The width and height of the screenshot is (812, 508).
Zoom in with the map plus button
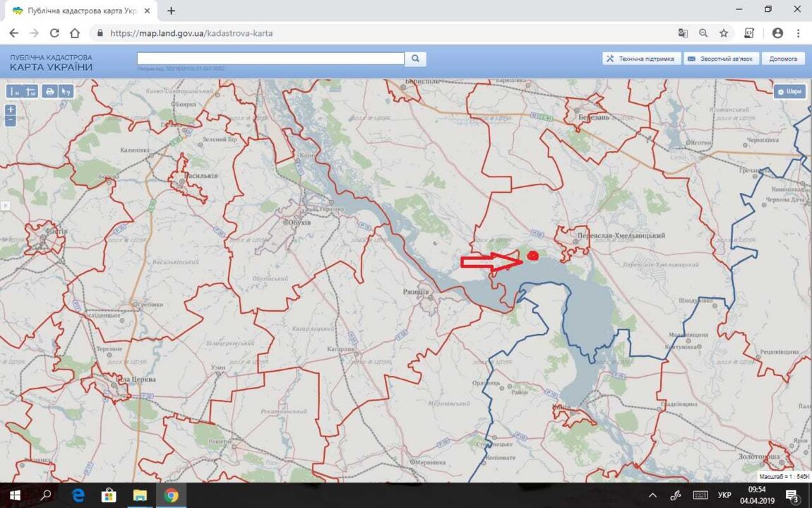[11, 110]
